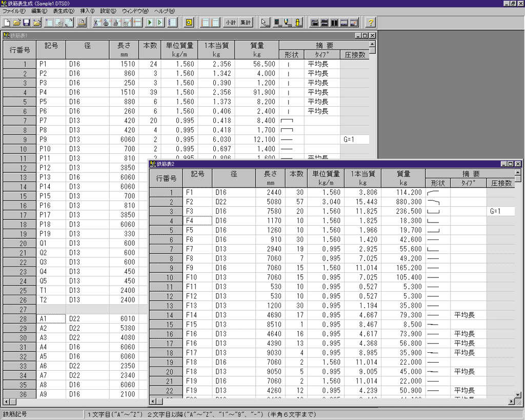This screenshot has width=525, height=420.
Task: Select the F4 symbol cell in 鉄筋表2
Action: tap(198, 221)
